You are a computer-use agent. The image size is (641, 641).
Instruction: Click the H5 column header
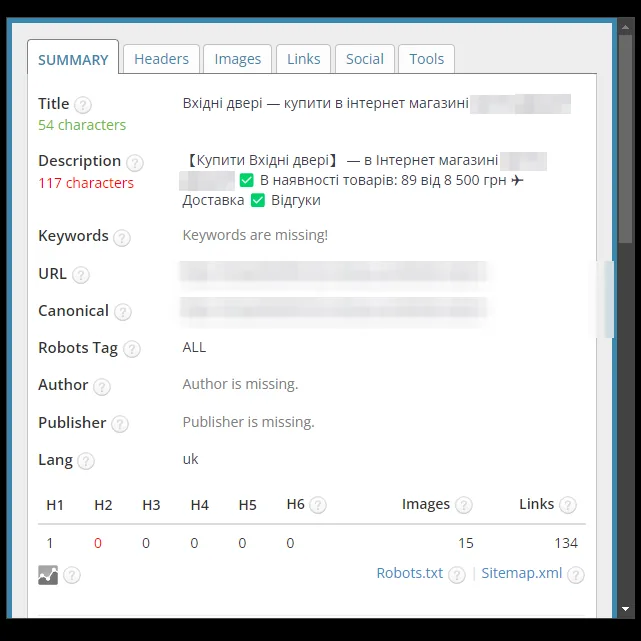point(247,505)
